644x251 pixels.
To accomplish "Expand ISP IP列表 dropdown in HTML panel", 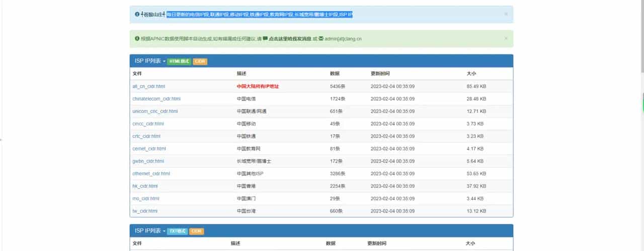I will point(150,61).
